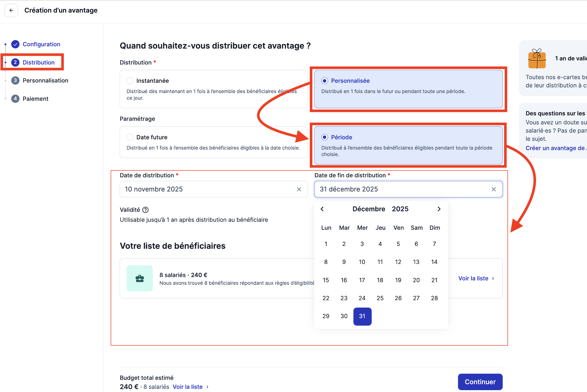The height and width of the screenshot is (392, 587).
Task: Open the Validité help question mark
Action: pyautogui.click(x=146, y=210)
